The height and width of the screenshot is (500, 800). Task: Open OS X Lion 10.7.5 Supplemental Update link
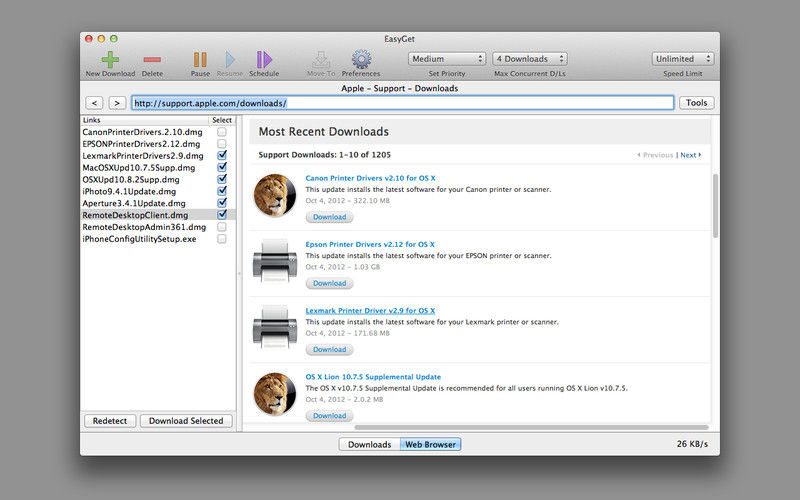click(x=373, y=377)
